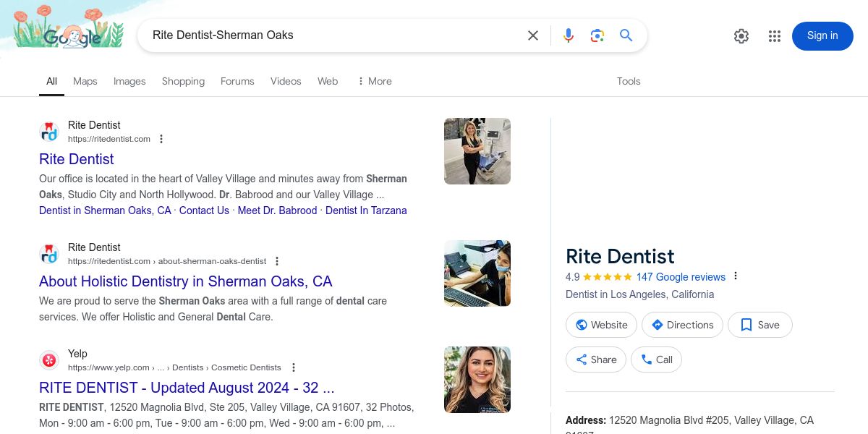868x434 pixels.
Task: Get Directions to Rite Dentist
Action: pyautogui.click(x=683, y=325)
